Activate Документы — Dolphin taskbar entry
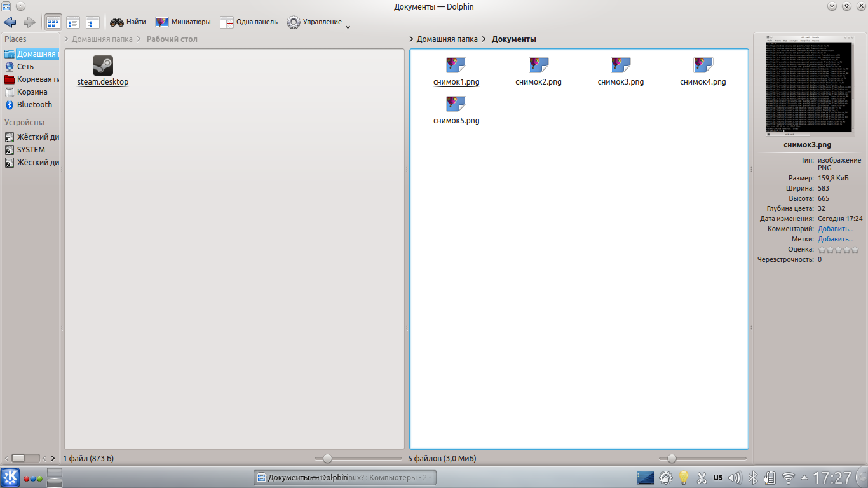This screenshot has height=488, width=868. (344, 477)
